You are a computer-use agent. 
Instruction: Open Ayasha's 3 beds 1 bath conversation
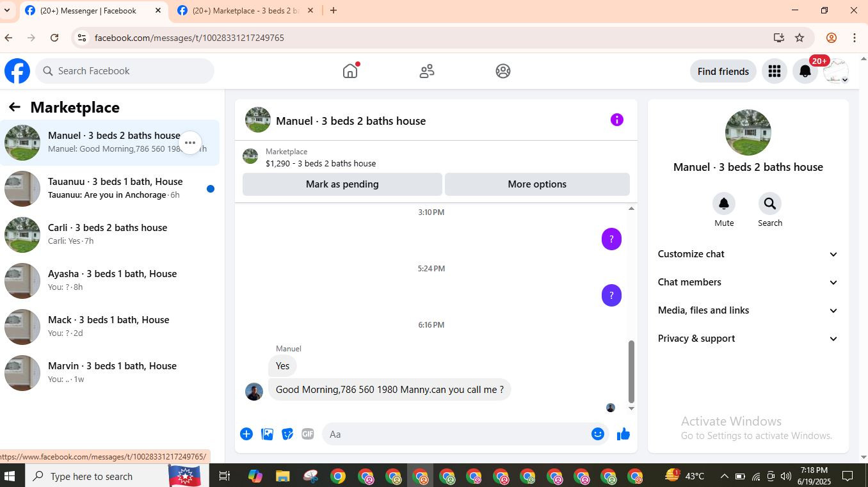pyautogui.click(x=110, y=281)
